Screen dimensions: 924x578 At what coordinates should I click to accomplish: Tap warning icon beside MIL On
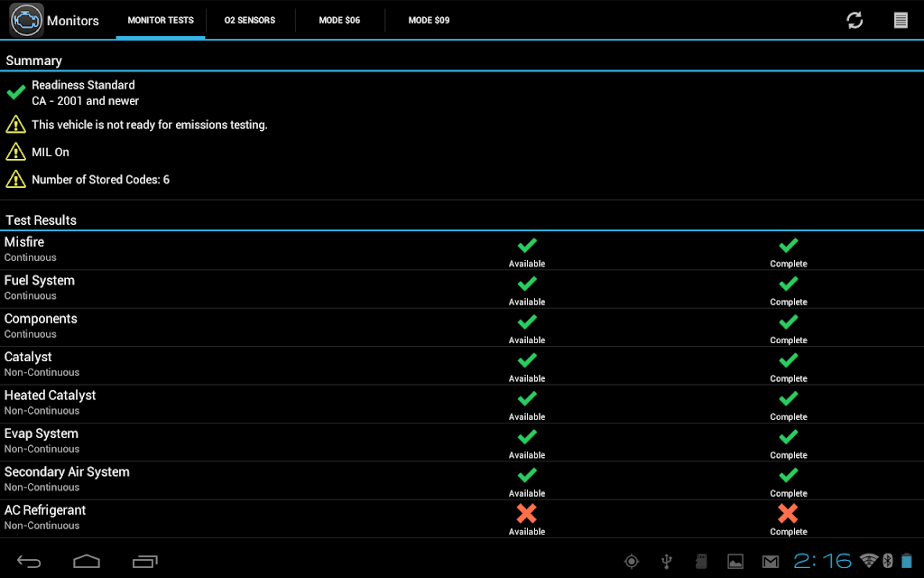click(x=16, y=152)
